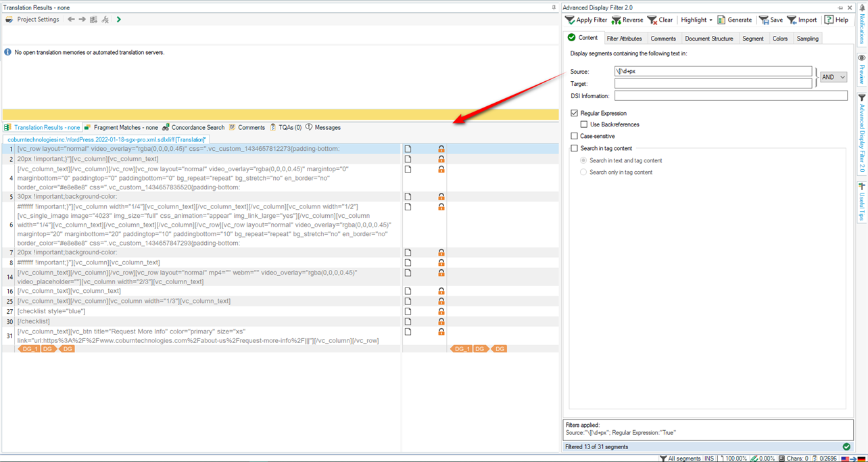This screenshot has height=462, width=868.
Task: Open the Preview side panel
Action: click(x=862, y=69)
